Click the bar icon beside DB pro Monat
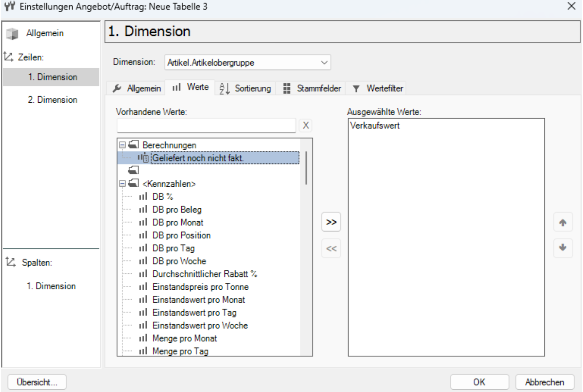 click(143, 222)
